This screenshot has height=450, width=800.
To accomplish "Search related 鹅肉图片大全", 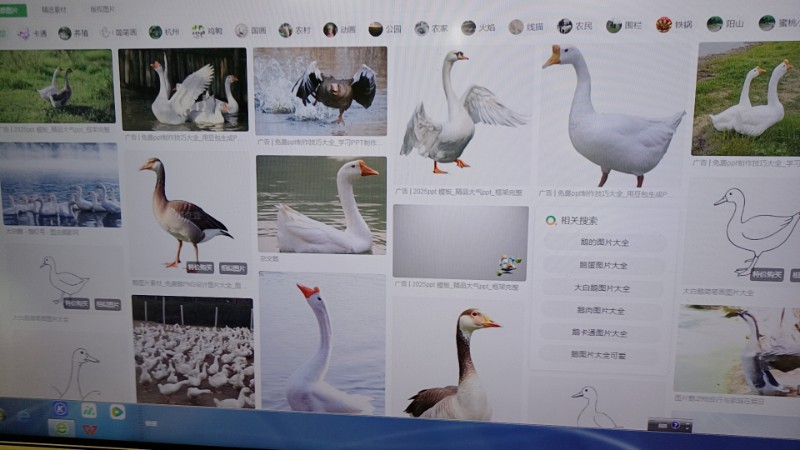I will pyautogui.click(x=601, y=310).
